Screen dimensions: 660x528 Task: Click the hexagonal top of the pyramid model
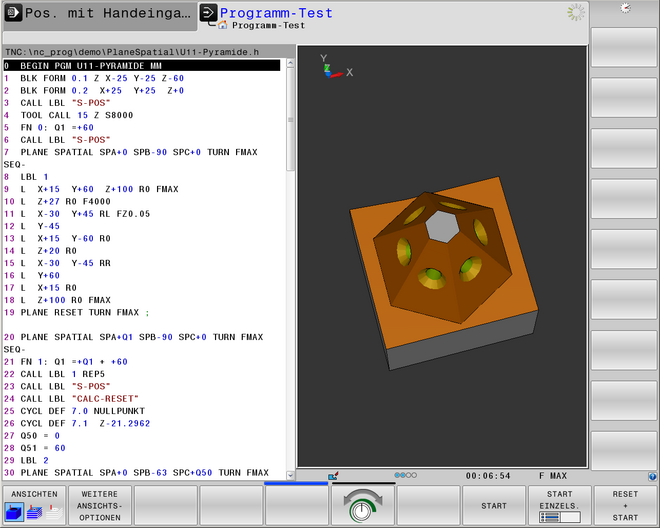click(x=440, y=227)
